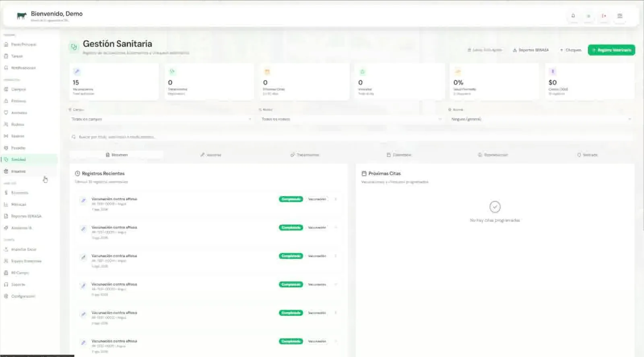Open the hamburger menu in the header
The width and height of the screenshot is (644, 357).
click(620, 16)
